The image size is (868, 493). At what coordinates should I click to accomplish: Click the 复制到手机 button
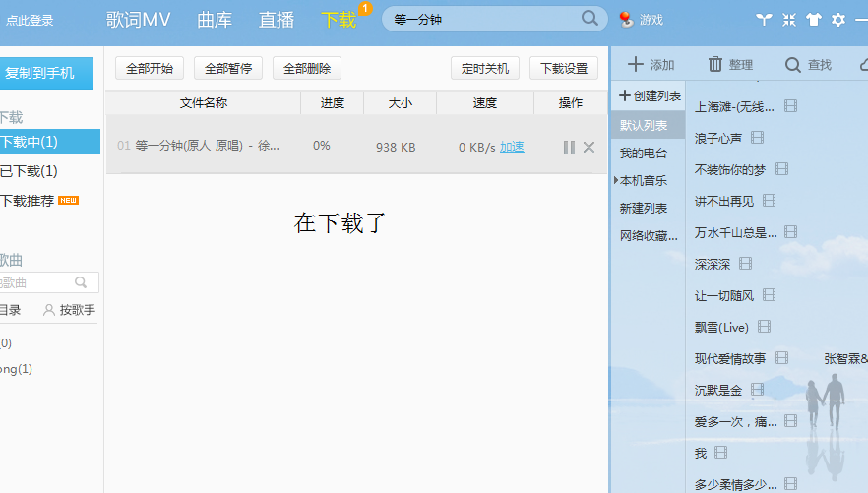(46, 73)
